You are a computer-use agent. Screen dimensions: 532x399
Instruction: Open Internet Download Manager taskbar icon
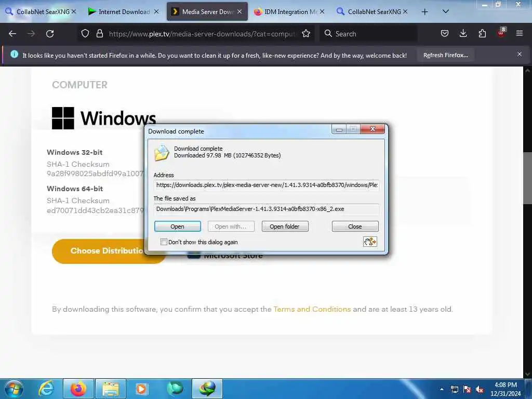[x=207, y=389]
